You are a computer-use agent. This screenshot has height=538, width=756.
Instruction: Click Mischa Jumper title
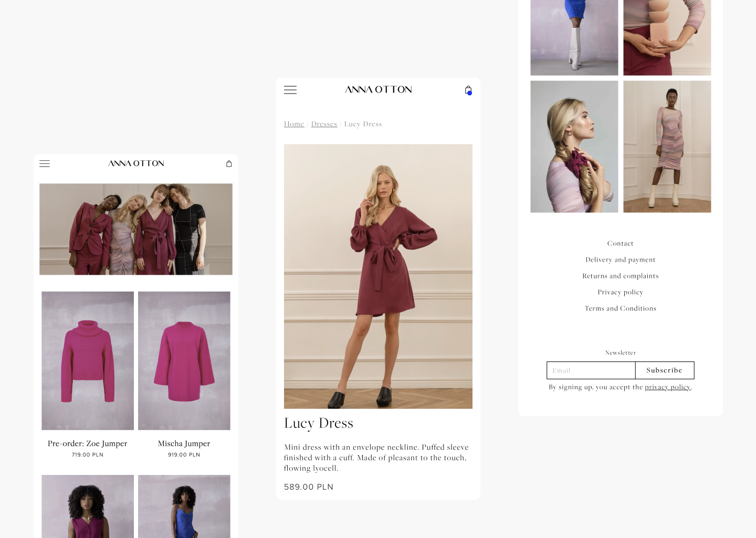tap(184, 443)
